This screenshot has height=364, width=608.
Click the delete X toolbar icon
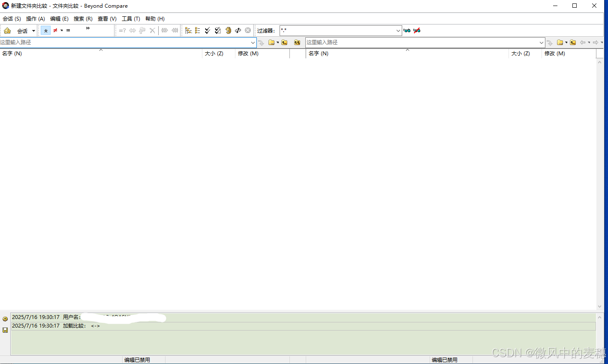tap(152, 30)
